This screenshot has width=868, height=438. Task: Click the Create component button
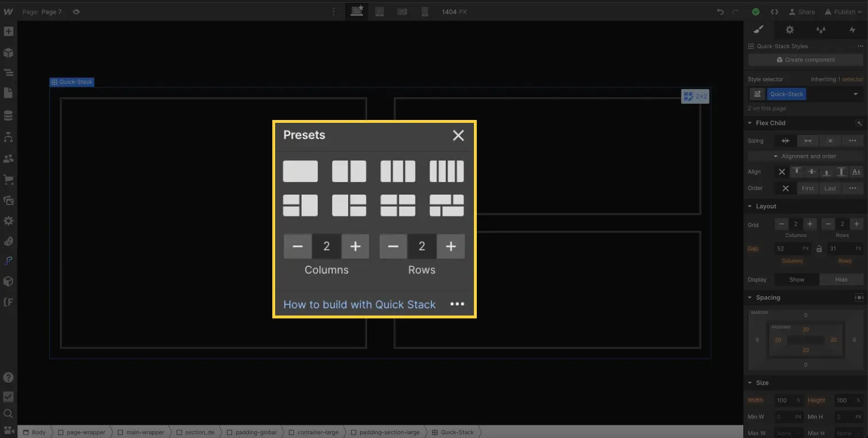pyautogui.click(x=805, y=59)
